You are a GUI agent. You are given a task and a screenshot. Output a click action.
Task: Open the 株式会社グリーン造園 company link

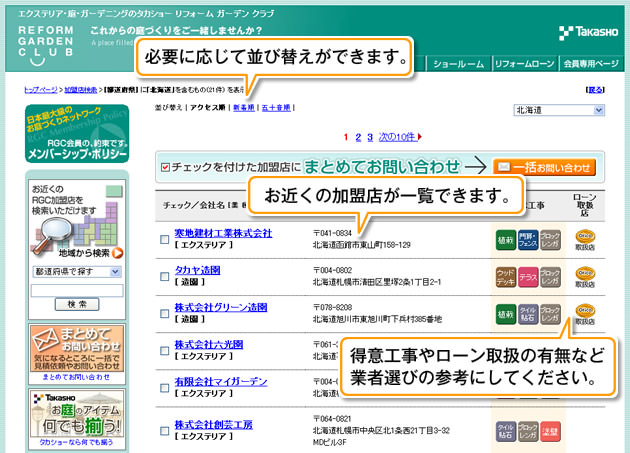(x=221, y=307)
